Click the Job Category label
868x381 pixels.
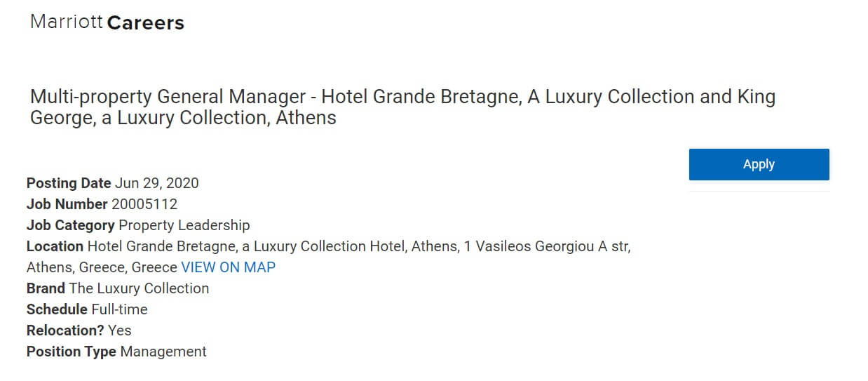[x=71, y=225]
